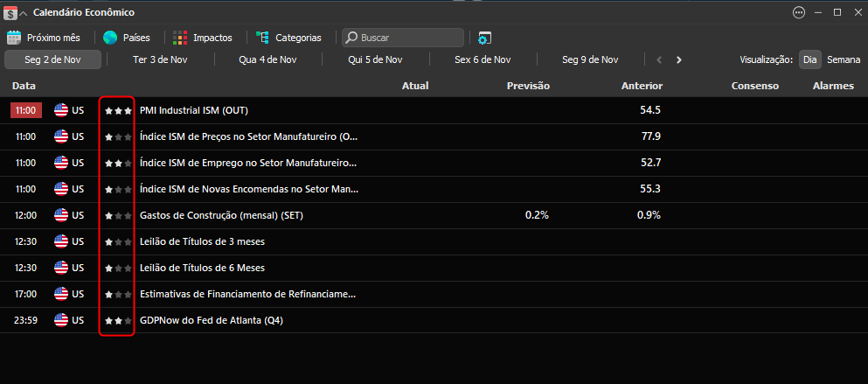Open the GDPNow do Fed de Atlanta event
This screenshot has height=384, width=868.
point(212,320)
